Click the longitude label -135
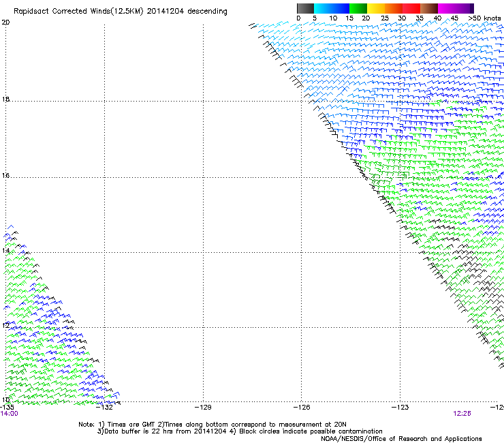Image resolution: width=504 pixels, height=443 pixels. coord(7,408)
